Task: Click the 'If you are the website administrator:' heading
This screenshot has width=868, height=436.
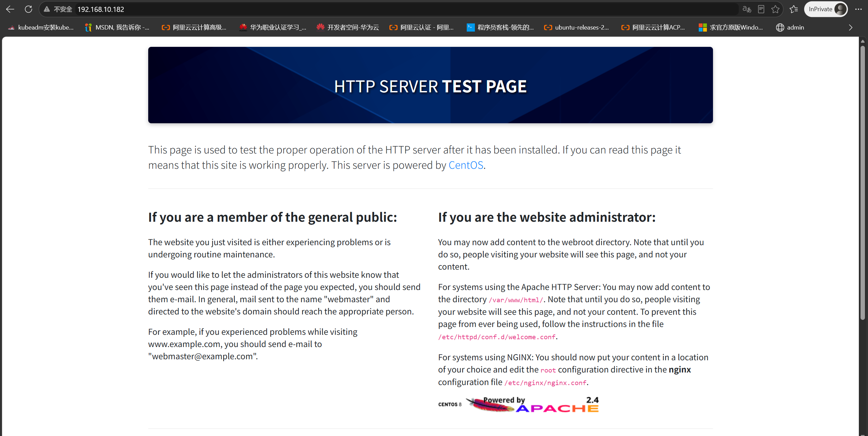Action: coord(547,217)
